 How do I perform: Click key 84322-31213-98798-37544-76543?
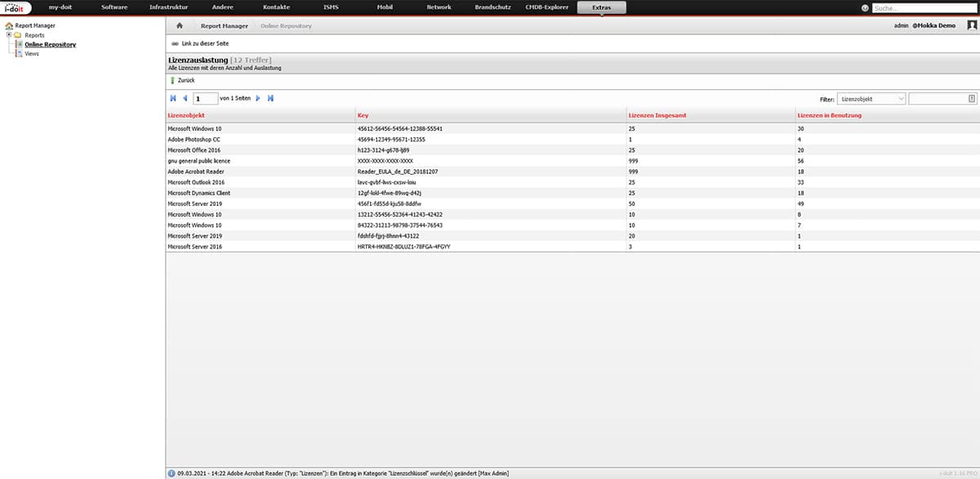[x=400, y=225]
